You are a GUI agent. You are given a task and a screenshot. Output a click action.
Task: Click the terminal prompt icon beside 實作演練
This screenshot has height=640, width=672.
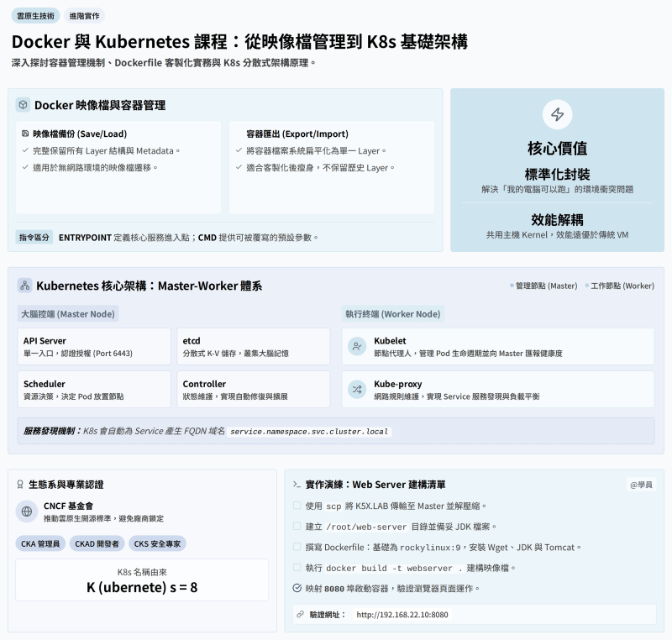pyautogui.click(x=297, y=485)
